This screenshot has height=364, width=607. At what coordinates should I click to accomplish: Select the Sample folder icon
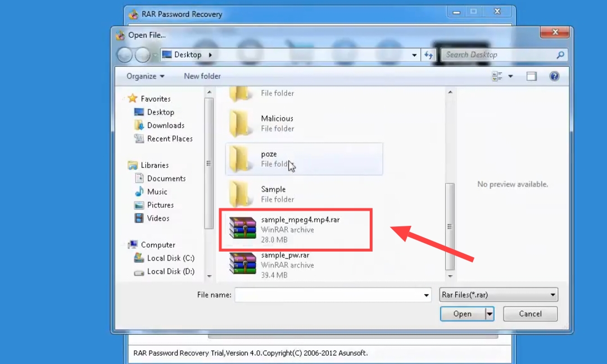coord(239,194)
